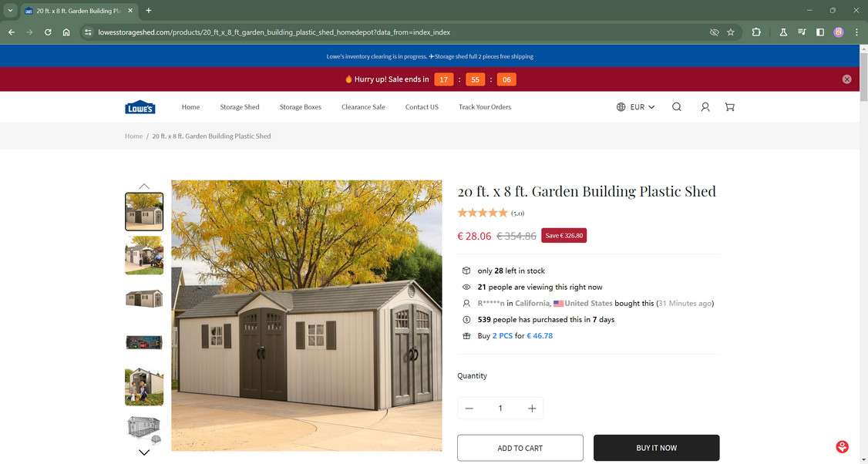Click the red chat widget icon

click(x=842, y=446)
